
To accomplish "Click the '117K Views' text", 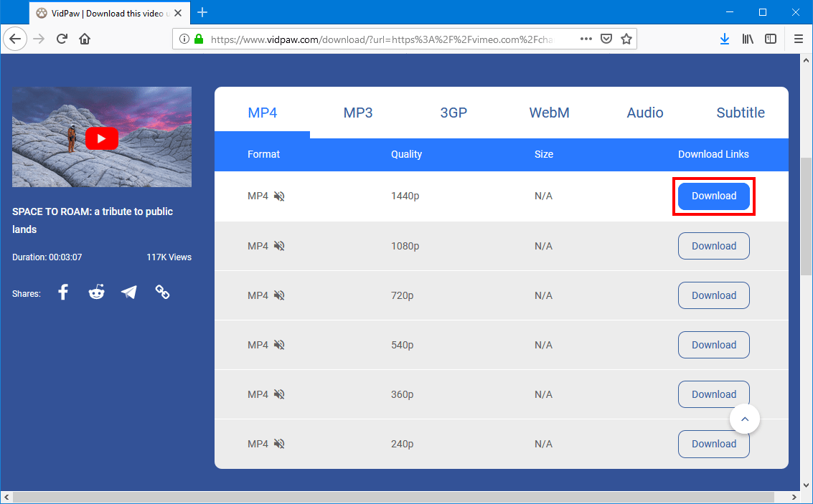I will tap(169, 257).
